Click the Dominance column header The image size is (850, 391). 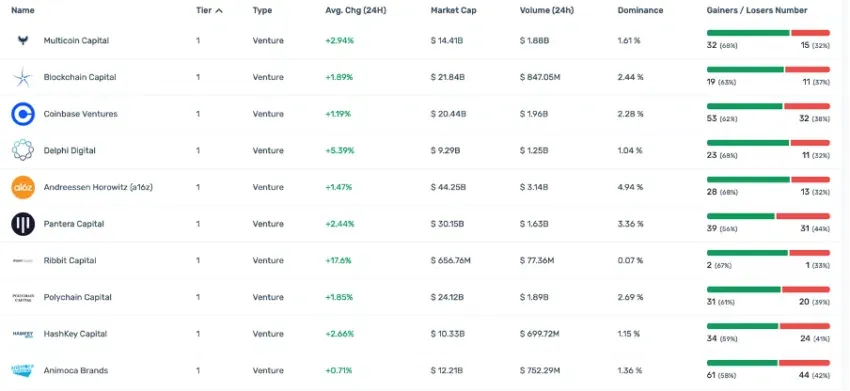tap(640, 10)
